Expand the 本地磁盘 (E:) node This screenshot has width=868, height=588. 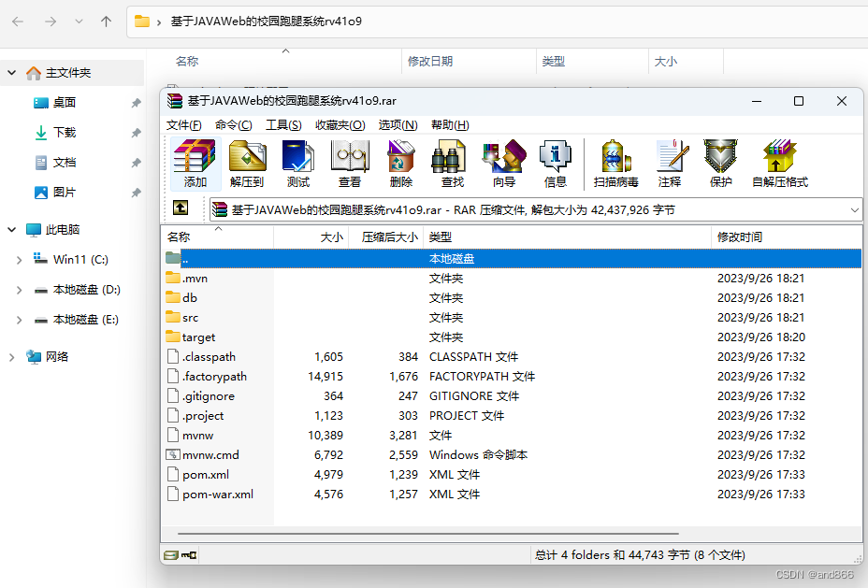pos(20,320)
